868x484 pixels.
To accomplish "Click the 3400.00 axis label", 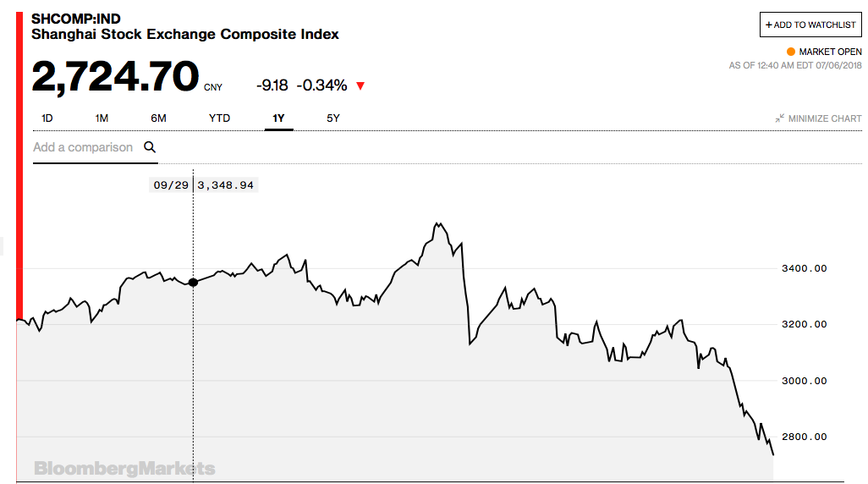I will [x=804, y=268].
